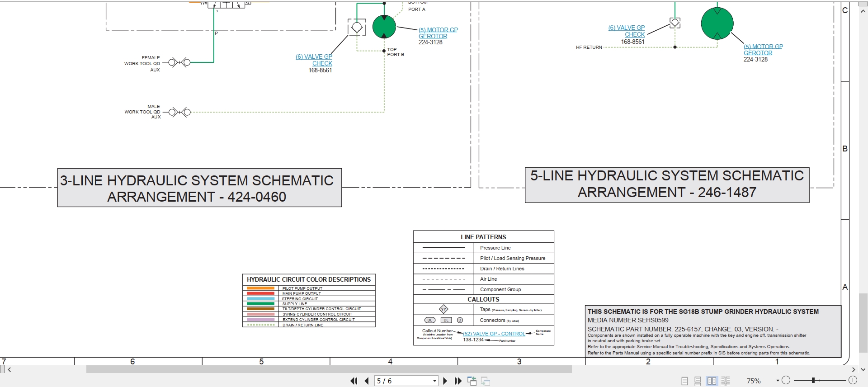Click the zoom in plus button

tap(853, 381)
